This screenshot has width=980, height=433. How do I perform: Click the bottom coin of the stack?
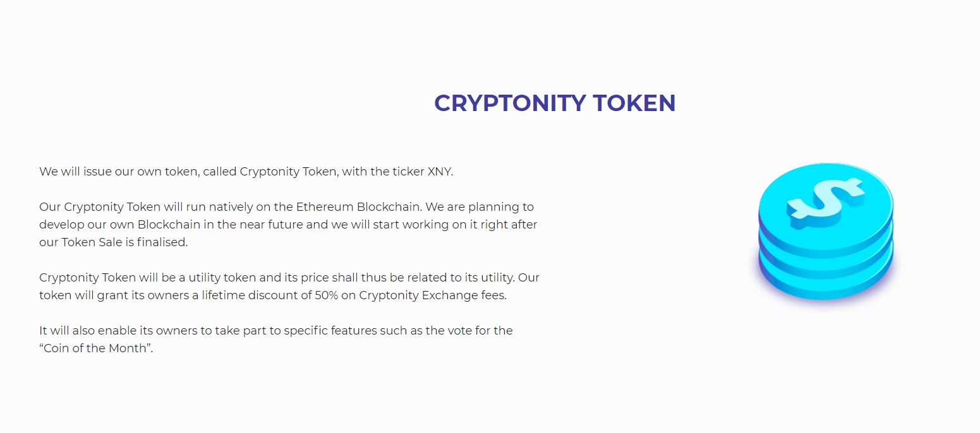[825, 288]
